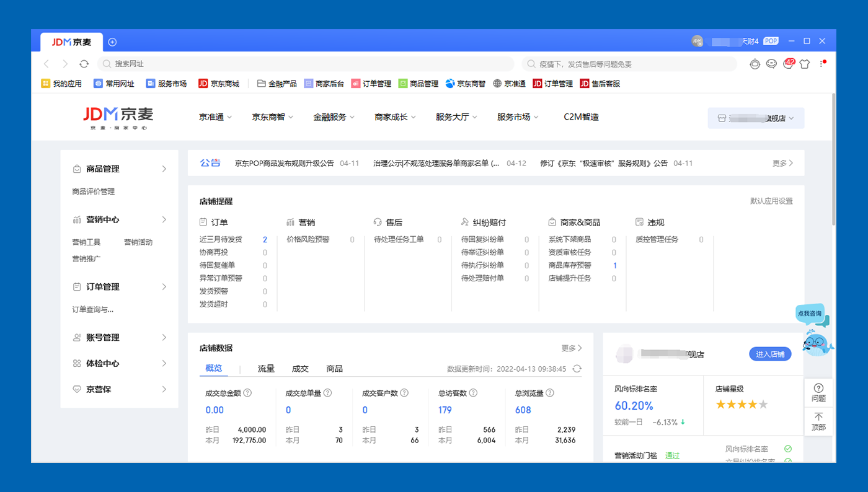Open the 商品管理 bookmark in bookmarks bar

(418, 84)
